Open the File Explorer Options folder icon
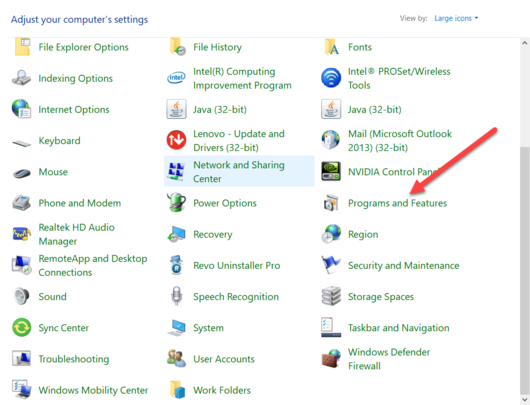This screenshot has height=405, width=530. 22,47
